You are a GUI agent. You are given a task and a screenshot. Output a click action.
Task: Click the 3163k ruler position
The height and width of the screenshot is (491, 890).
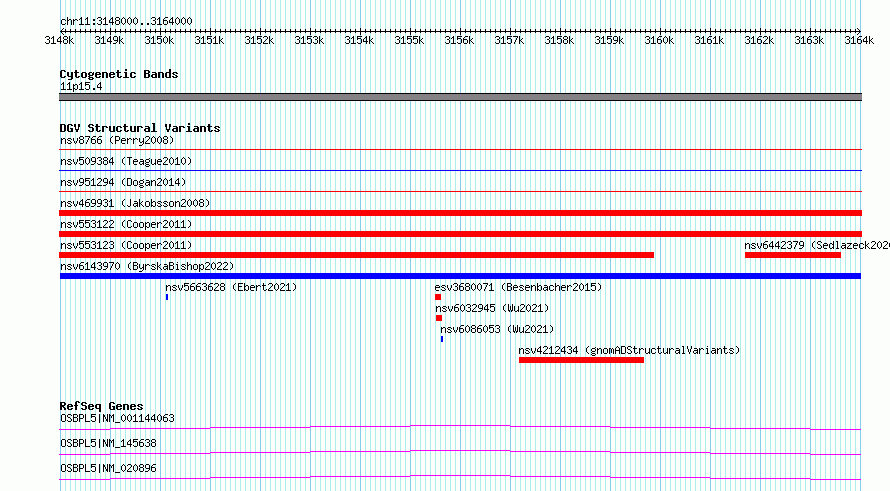pos(809,40)
